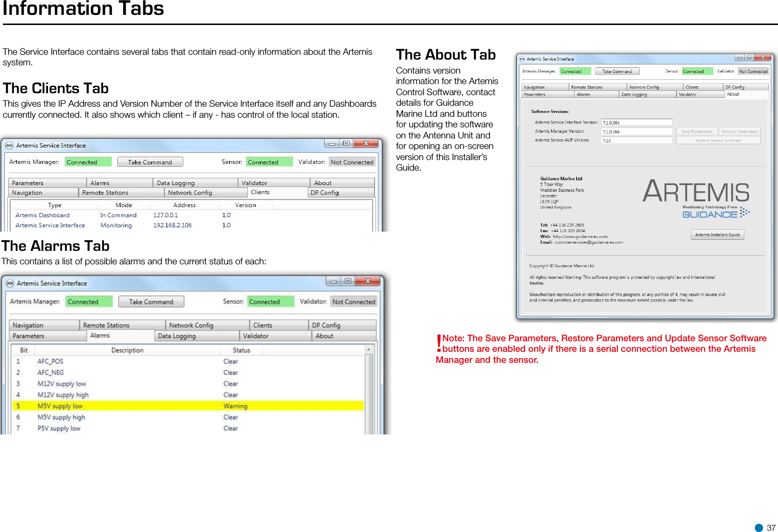The width and height of the screenshot is (778, 532).
Task: Open Remote Stations tab in About window
Action: pos(598,87)
